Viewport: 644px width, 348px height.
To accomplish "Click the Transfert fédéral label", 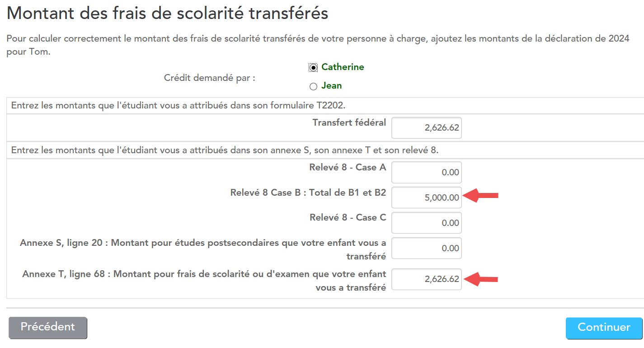I will coord(349,122).
